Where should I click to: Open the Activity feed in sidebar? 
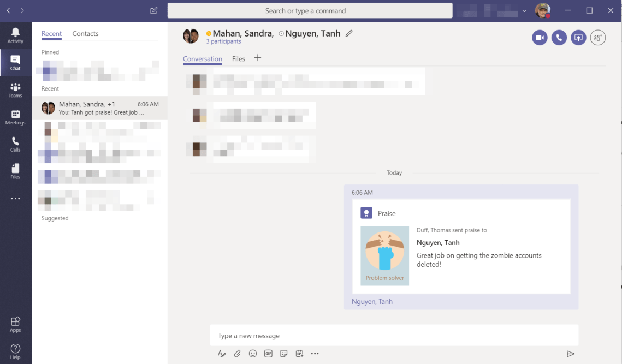tap(15, 36)
